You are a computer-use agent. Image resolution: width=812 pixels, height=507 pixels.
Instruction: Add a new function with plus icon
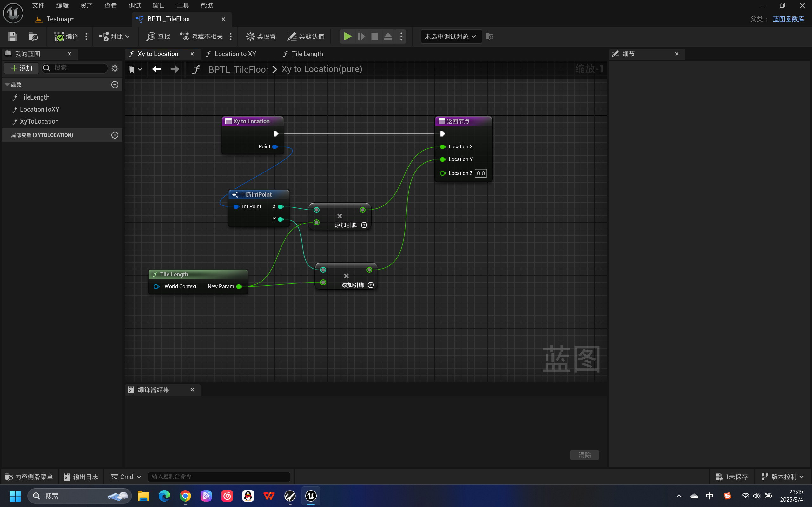(x=115, y=85)
